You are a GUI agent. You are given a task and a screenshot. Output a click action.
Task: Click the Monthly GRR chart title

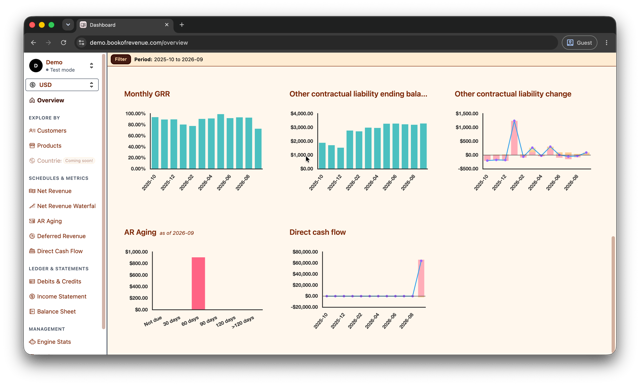[x=147, y=94]
